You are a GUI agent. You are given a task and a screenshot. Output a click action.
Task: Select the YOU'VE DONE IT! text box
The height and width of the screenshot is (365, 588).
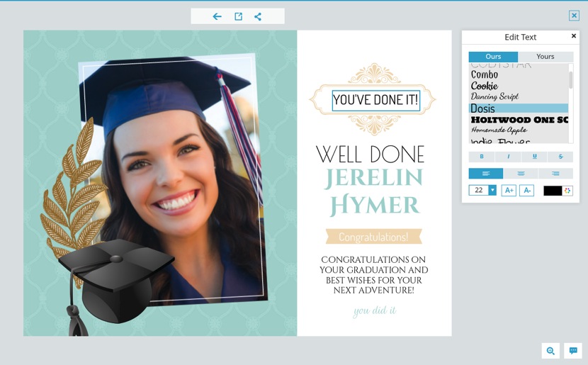pyautogui.click(x=375, y=100)
